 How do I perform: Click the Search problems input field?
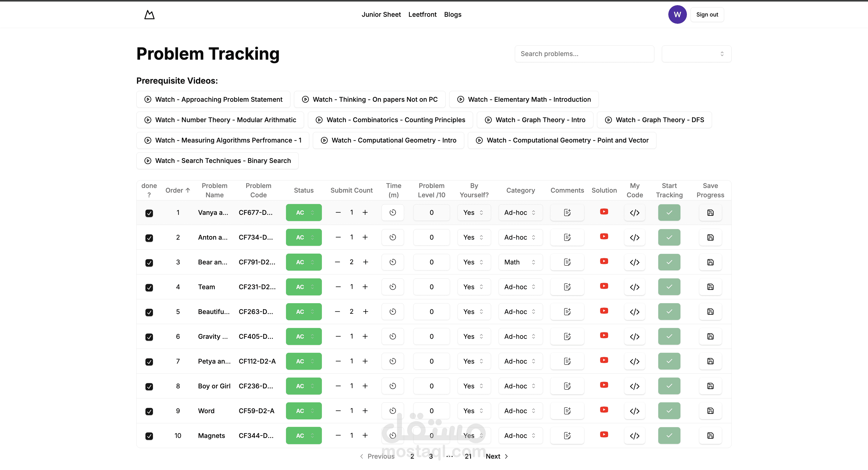pos(584,54)
